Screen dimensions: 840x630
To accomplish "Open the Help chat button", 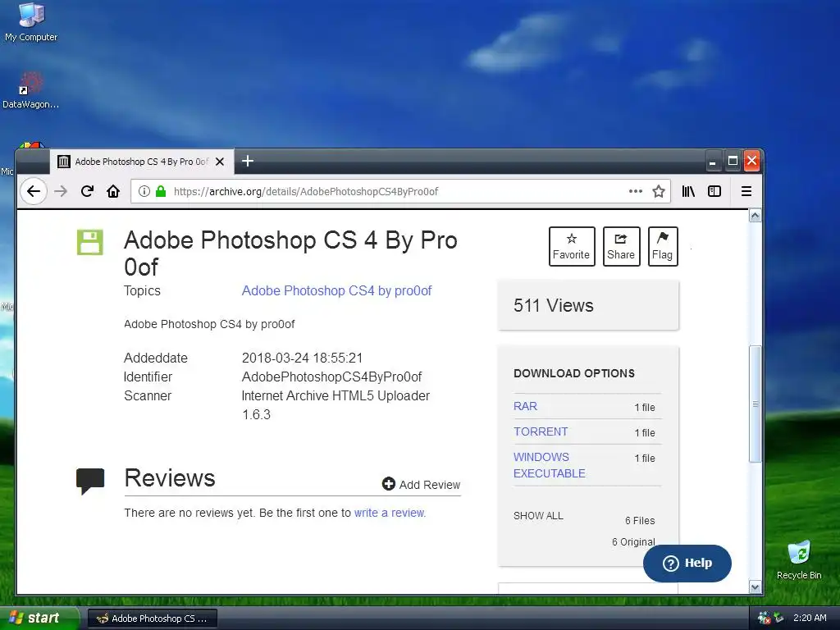I will click(x=687, y=564).
